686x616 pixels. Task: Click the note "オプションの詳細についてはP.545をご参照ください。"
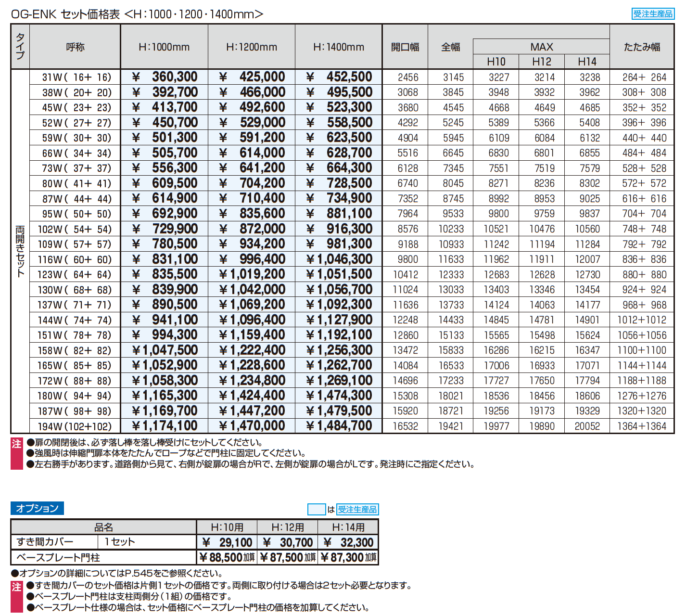click(117, 573)
